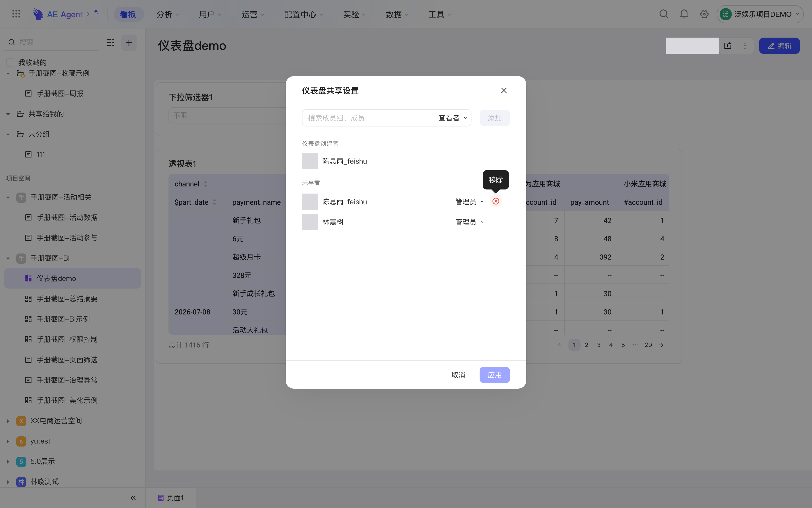This screenshot has height=508, width=812.
Task: Collapse the 手册截图–BI space
Action: tap(8, 258)
